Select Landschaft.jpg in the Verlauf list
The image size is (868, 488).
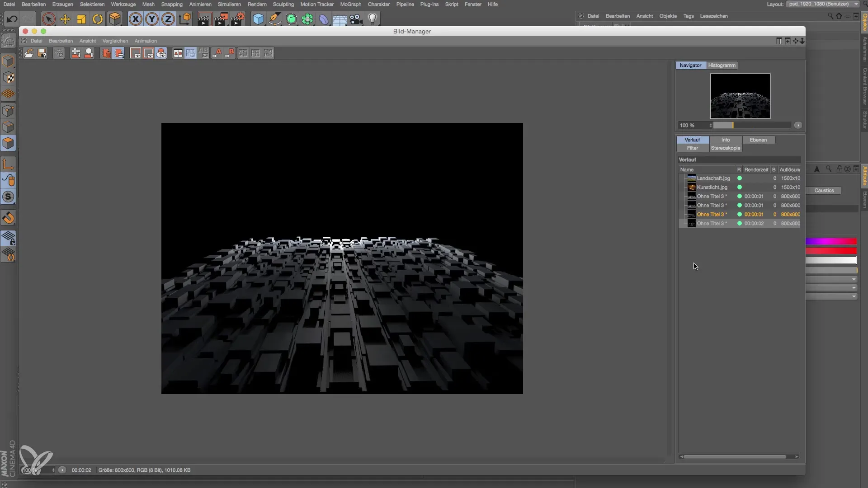739,178
